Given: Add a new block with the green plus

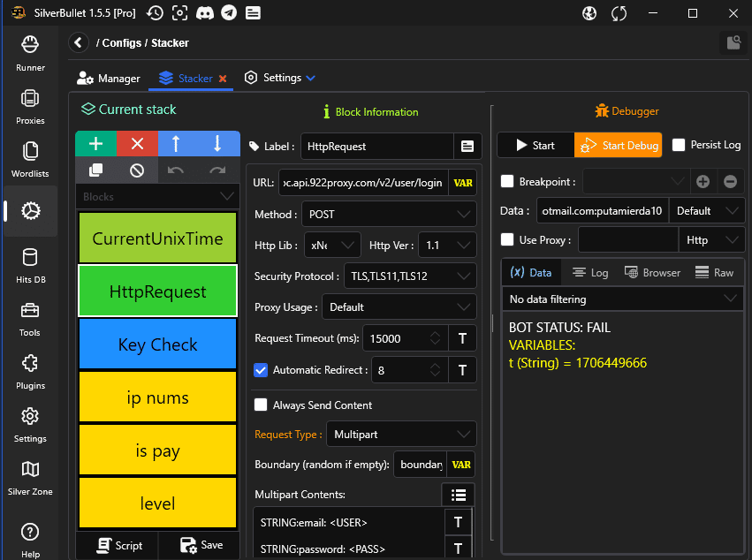Looking at the screenshot, I should click(95, 144).
